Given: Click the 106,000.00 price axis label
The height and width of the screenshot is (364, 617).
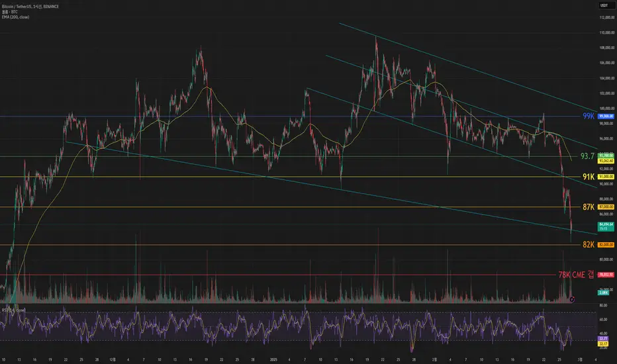Looking at the screenshot, I should pyautogui.click(x=606, y=63).
